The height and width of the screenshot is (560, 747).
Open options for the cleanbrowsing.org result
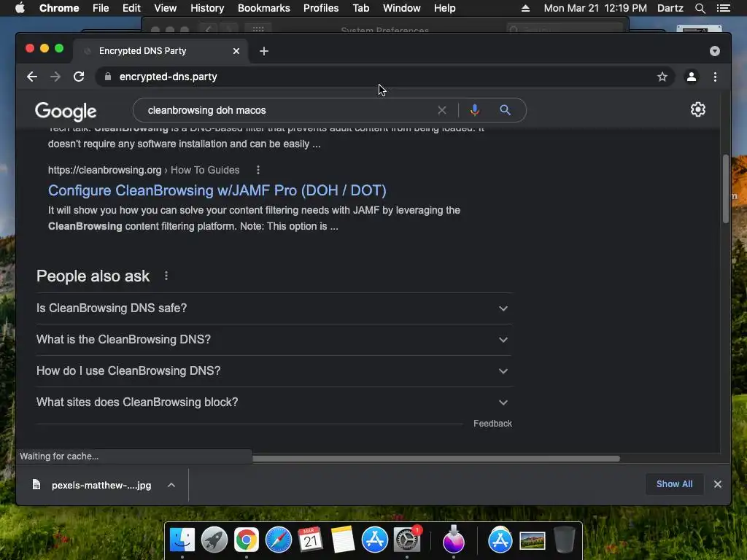point(258,170)
